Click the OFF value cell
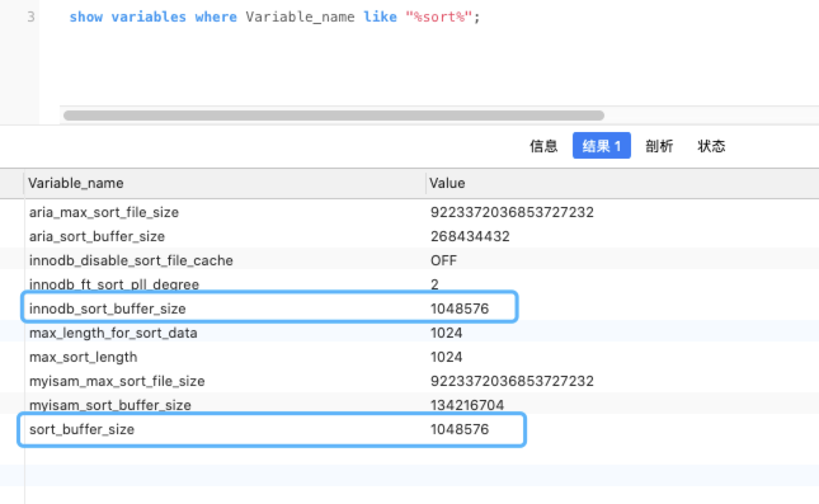This screenshot has width=819, height=504. [x=443, y=260]
